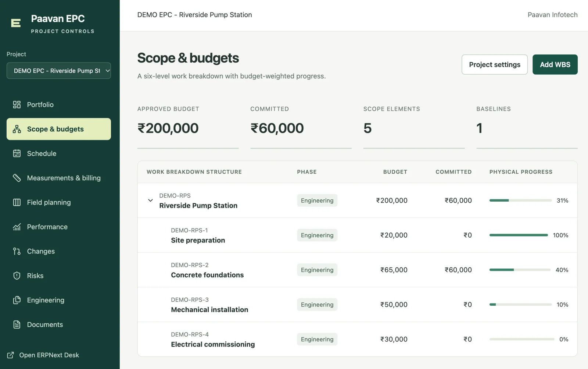The width and height of the screenshot is (588, 369).
Task: Click the Performance chart icon
Action: pyautogui.click(x=17, y=227)
